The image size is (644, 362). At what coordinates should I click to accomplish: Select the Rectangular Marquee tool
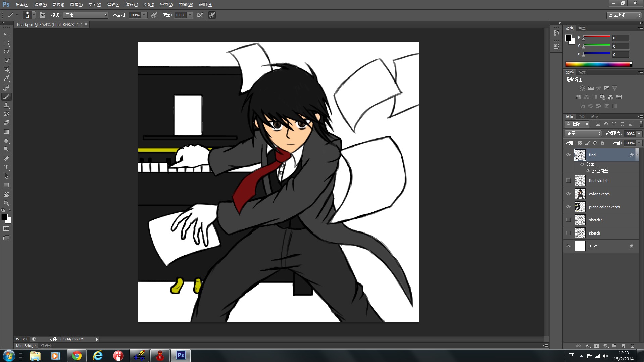[x=6, y=43]
